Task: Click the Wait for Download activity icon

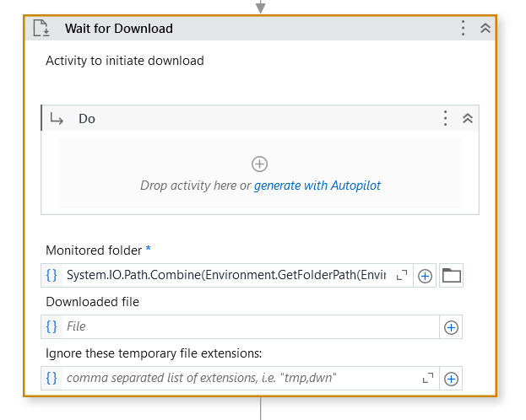Action: (41, 28)
